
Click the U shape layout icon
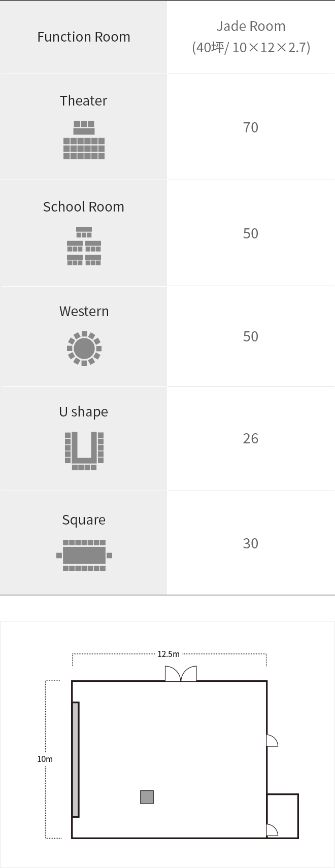84,450
